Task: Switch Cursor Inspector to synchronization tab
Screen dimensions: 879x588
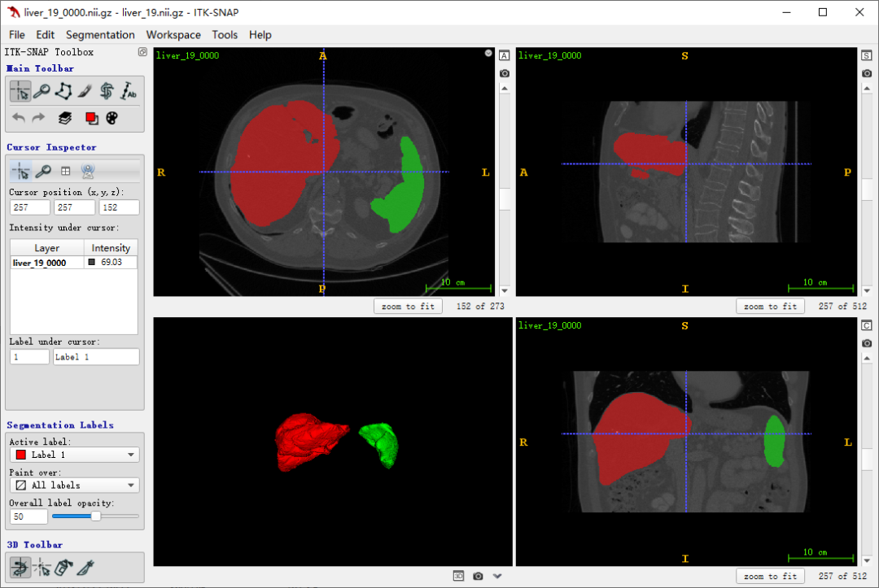Action: pos(88,172)
